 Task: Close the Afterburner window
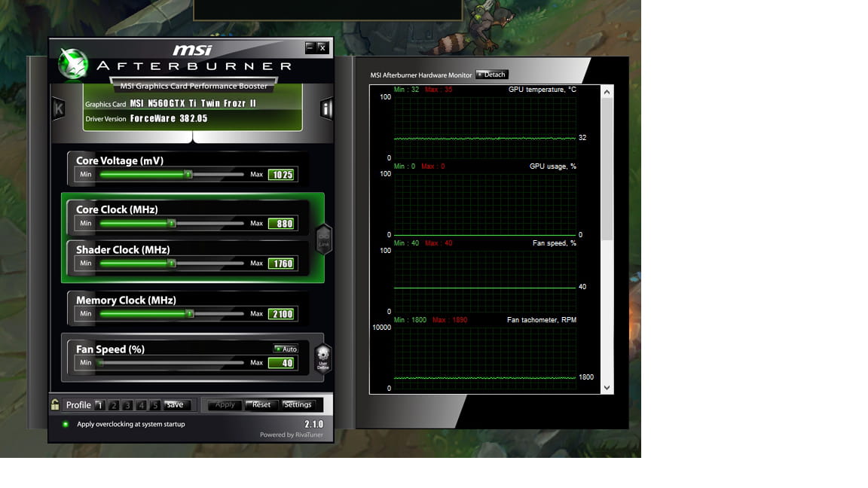[x=322, y=47]
